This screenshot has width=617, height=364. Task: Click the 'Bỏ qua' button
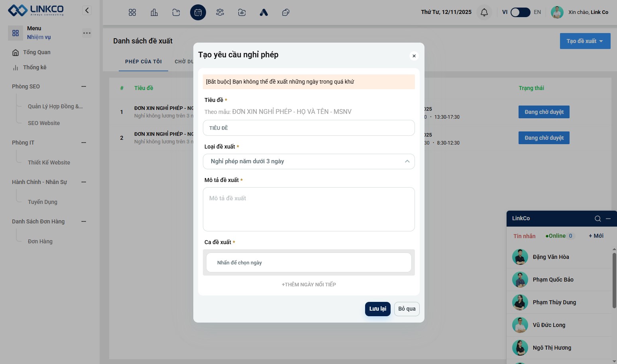coord(407,309)
